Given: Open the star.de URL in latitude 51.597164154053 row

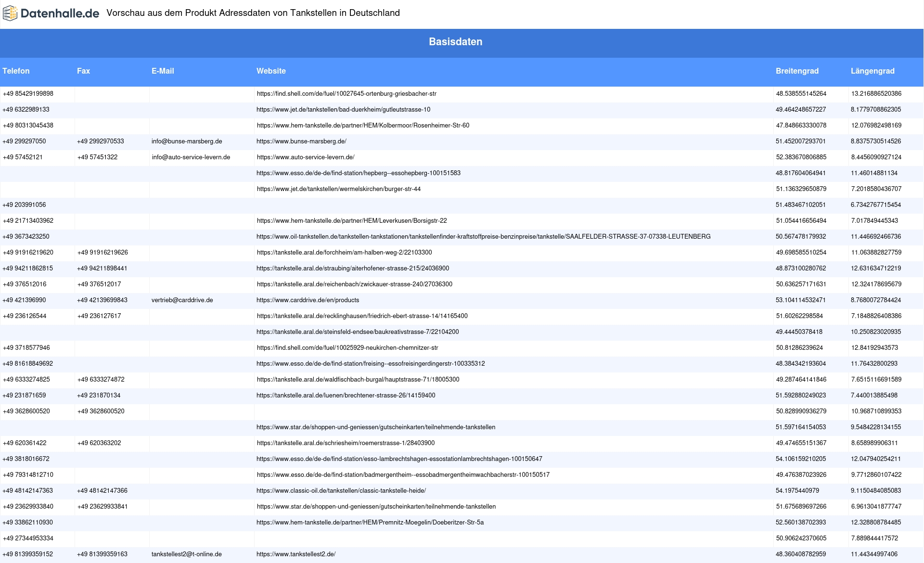Looking at the screenshot, I should tap(376, 427).
